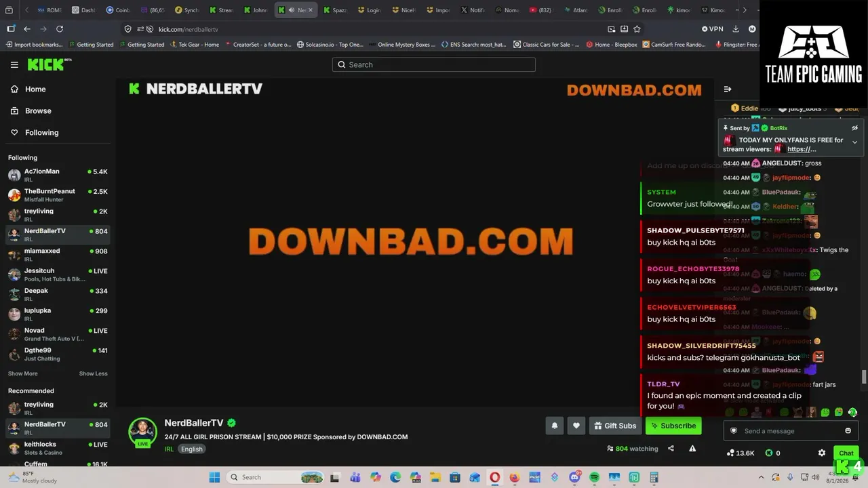Viewport: 868px width, 488px height.
Task: Open Novad channel in sidebar
Action: 58,334
